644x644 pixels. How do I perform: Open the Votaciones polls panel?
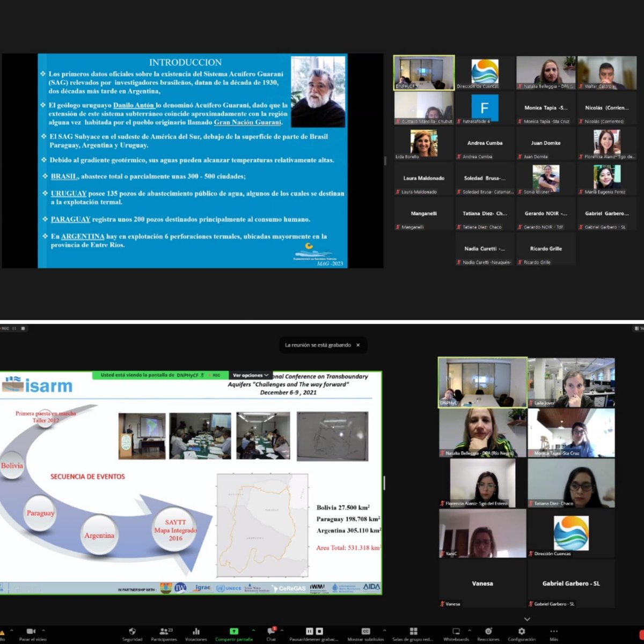pyautogui.click(x=196, y=634)
